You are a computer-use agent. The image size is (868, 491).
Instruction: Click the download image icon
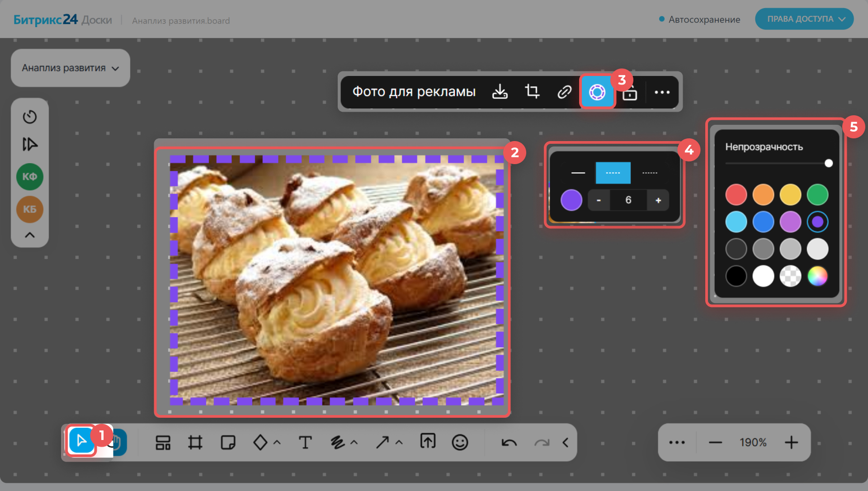(500, 92)
